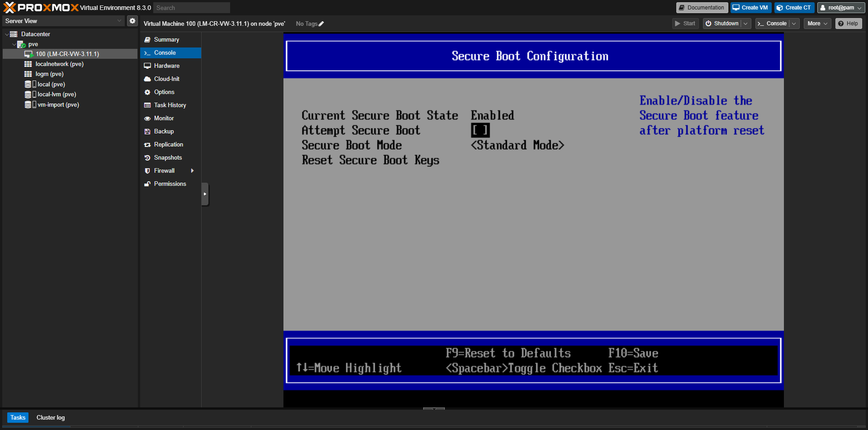
Task: Open the Replication panel
Action: tap(169, 144)
